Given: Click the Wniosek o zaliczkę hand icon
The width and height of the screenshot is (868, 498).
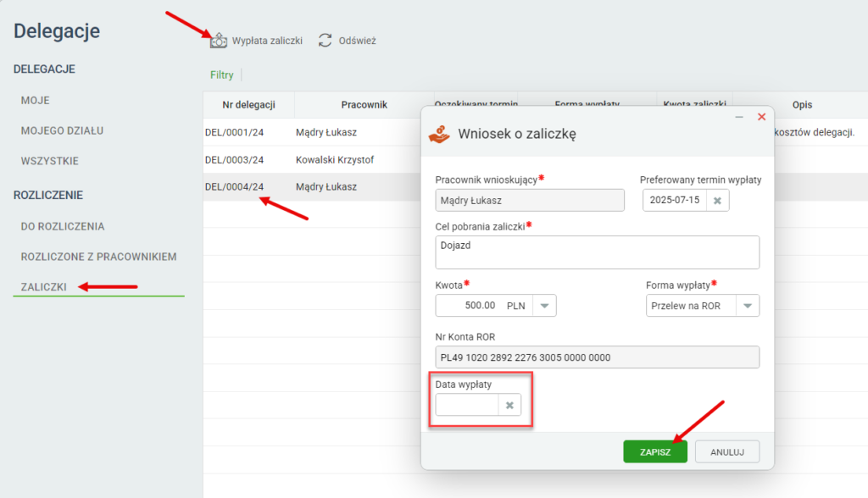Looking at the screenshot, I should (440, 134).
